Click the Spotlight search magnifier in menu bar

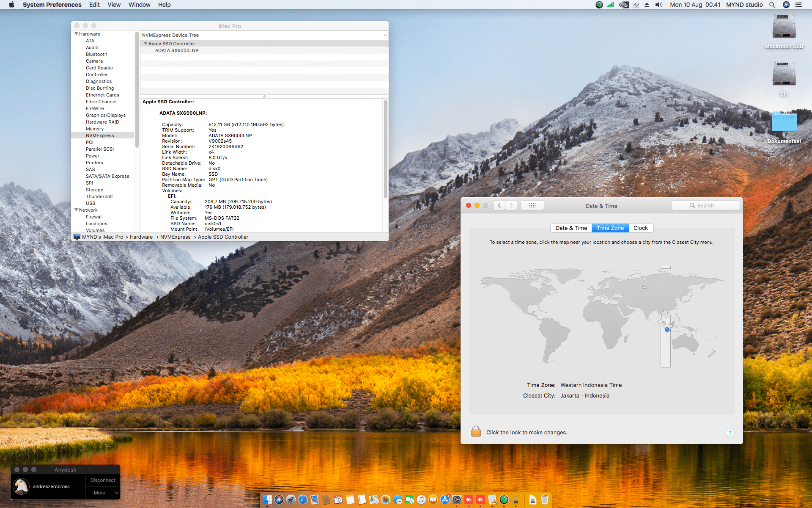[772, 5]
